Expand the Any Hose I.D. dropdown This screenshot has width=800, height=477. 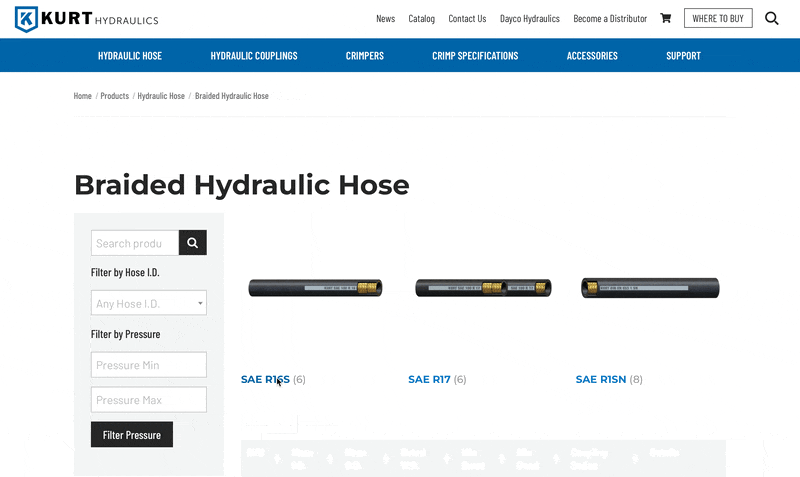click(148, 303)
